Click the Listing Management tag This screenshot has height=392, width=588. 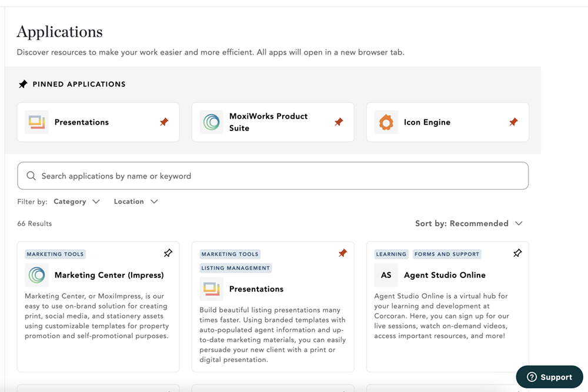(236, 268)
